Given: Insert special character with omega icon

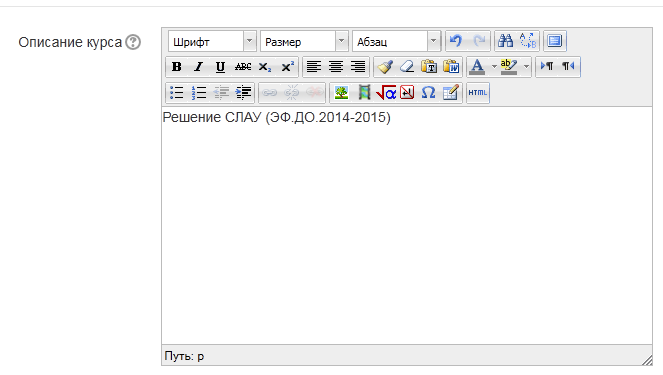Looking at the screenshot, I should pyautogui.click(x=429, y=93).
